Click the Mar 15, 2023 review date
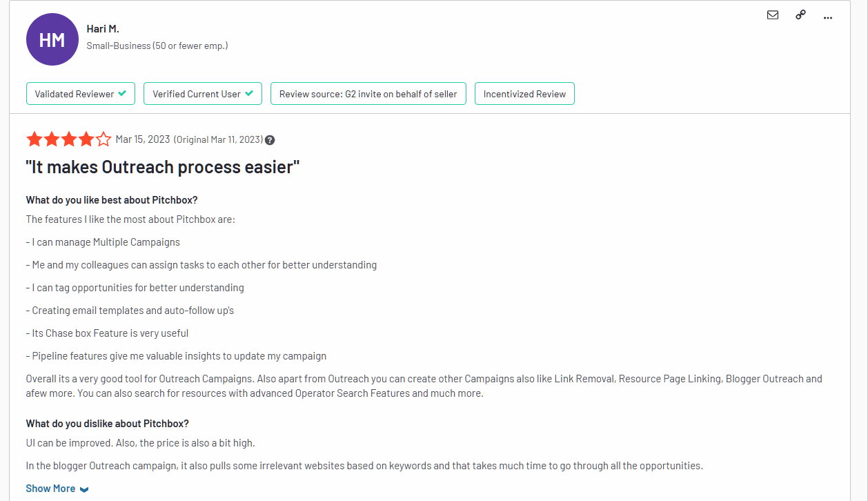Viewport: 868px width, 501px height. coord(143,139)
